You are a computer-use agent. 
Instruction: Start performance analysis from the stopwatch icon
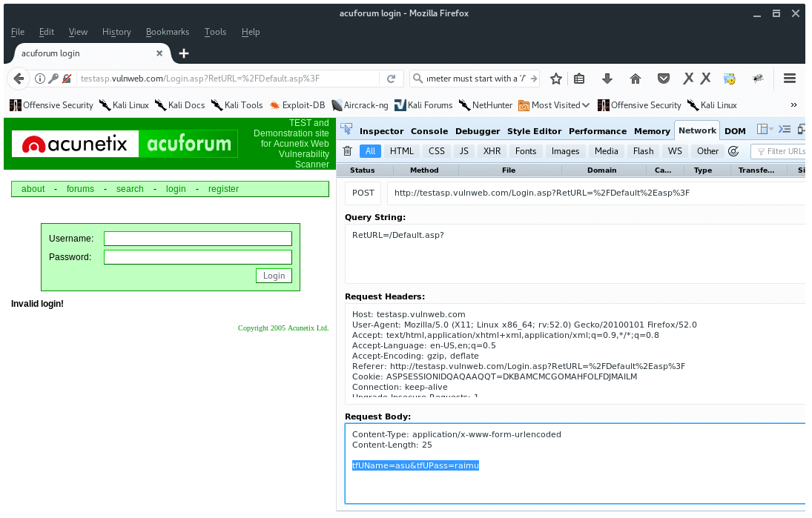pos(733,151)
